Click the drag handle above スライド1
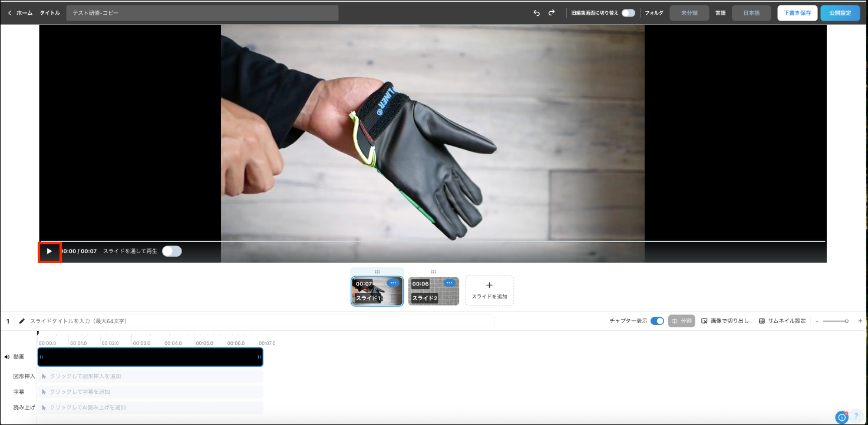Viewport: 868px width, 425px height. 377,272
